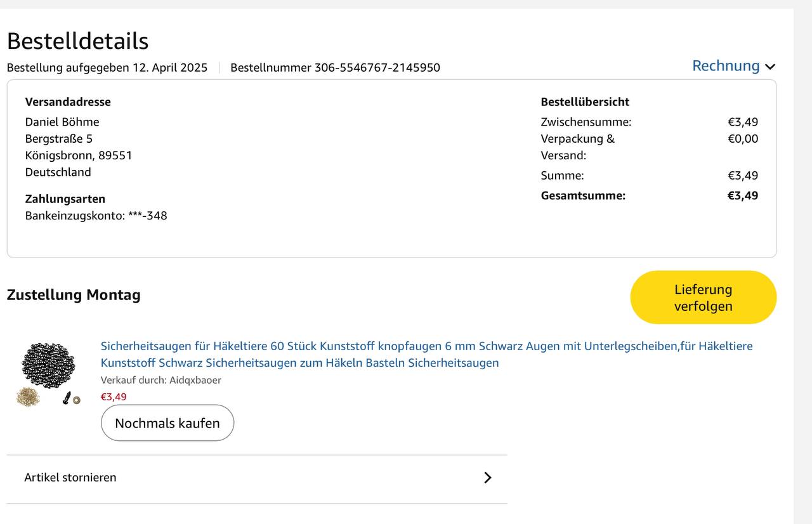Click the order date 12. April 2025
This screenshot has height=524, width=812.
click(169, 68)
